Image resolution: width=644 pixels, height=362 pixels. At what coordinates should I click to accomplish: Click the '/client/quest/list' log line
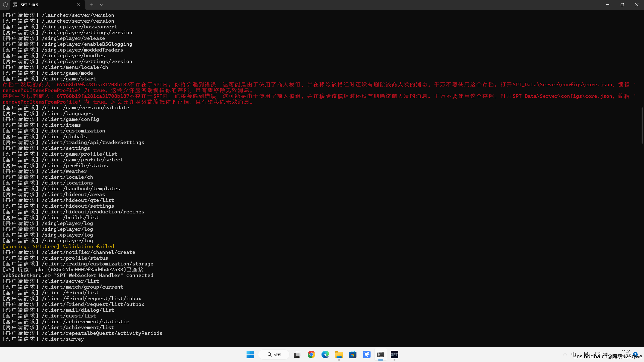[x=49, y=316]
